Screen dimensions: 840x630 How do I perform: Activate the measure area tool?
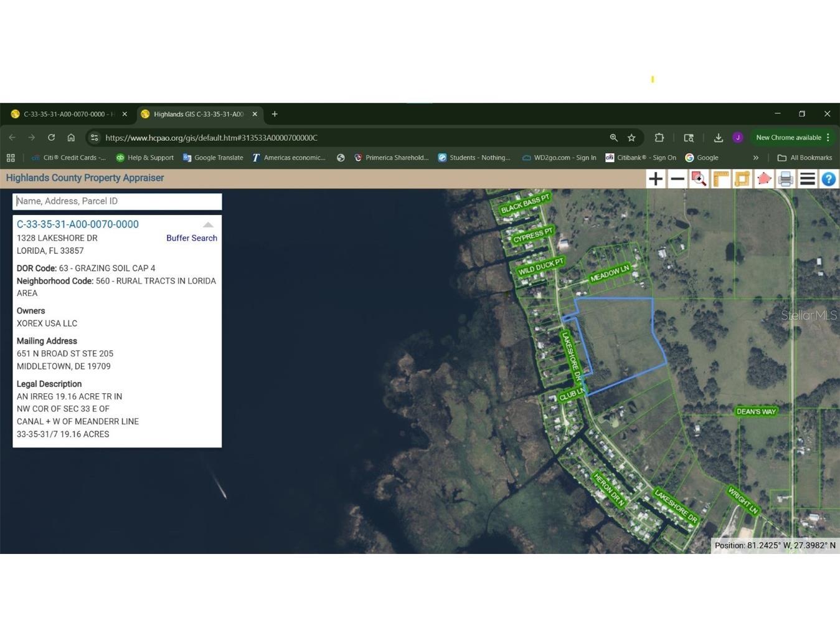tap(742, 179)
